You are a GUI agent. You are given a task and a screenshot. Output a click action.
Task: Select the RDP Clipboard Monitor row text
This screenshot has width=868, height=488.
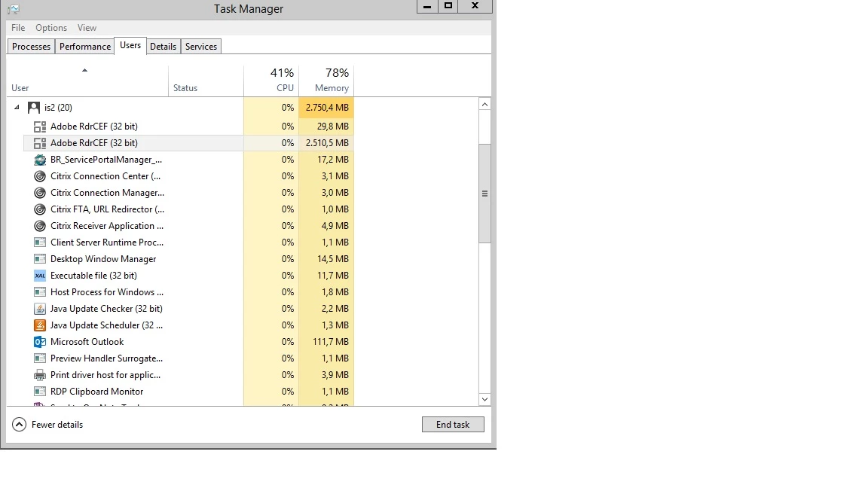tap(97, 392)
